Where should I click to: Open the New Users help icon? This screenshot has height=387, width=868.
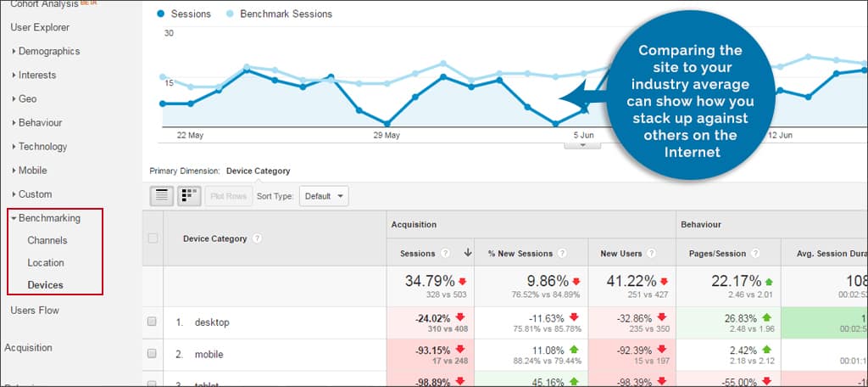651,254
